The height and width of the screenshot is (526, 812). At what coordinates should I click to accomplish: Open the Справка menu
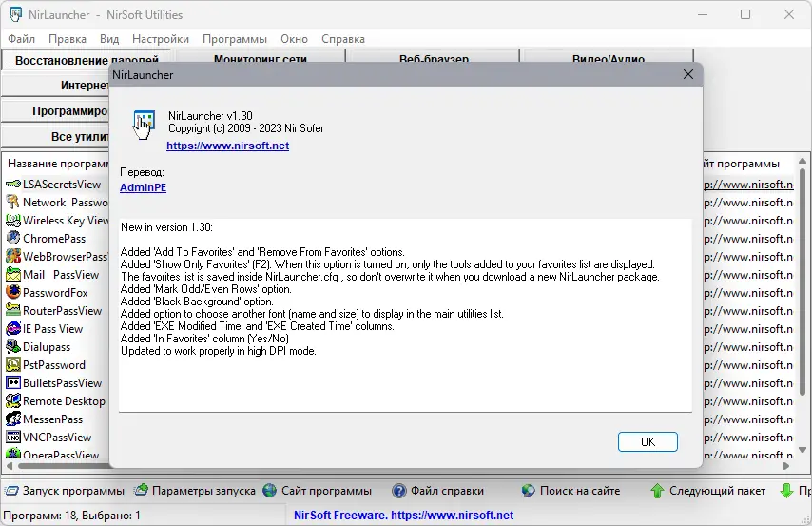343,39
